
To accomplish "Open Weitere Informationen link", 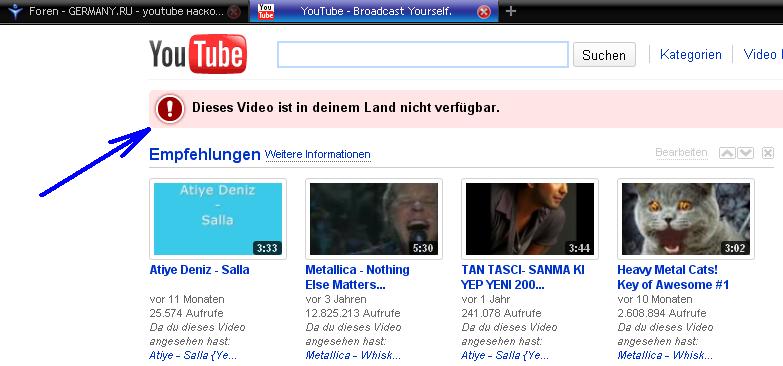I will (x=318, y=154).
